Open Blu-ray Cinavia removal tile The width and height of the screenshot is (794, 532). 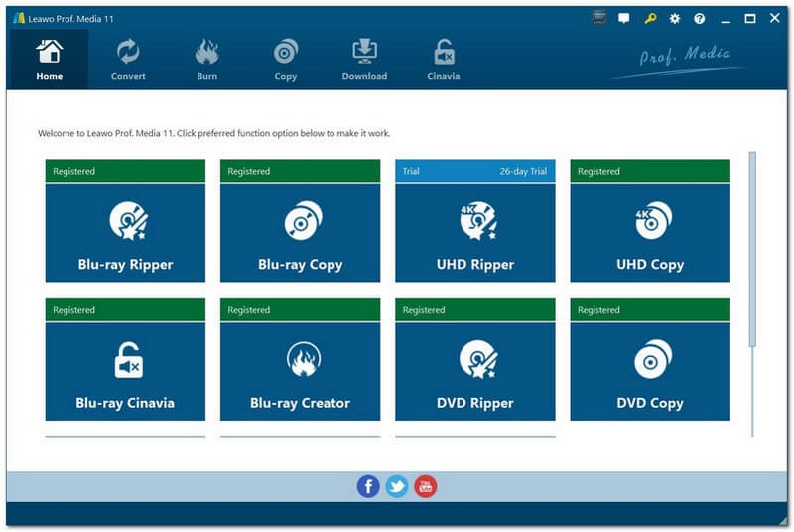(125, 370)
